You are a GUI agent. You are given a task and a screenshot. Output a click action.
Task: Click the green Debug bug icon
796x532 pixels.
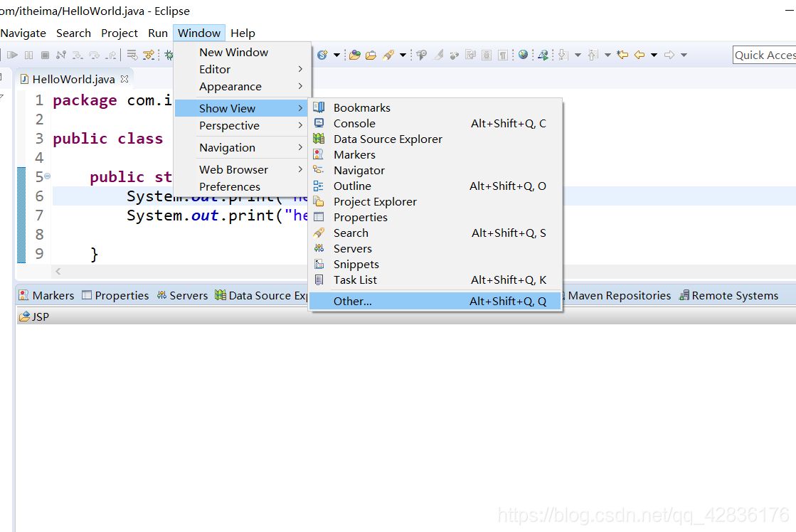[168, 55]
